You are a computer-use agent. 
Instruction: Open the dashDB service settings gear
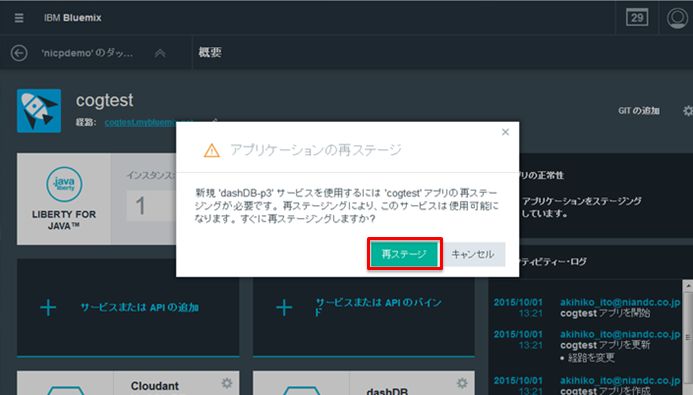(462, 383)
